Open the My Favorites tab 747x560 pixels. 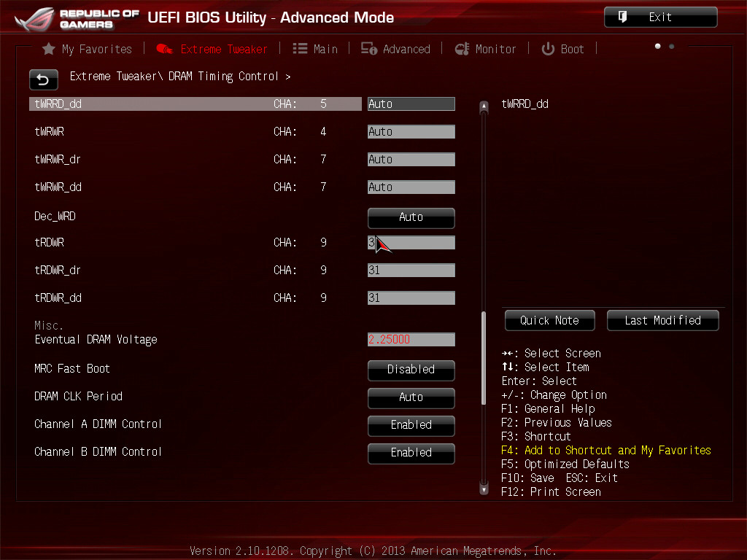click(88, 49)
